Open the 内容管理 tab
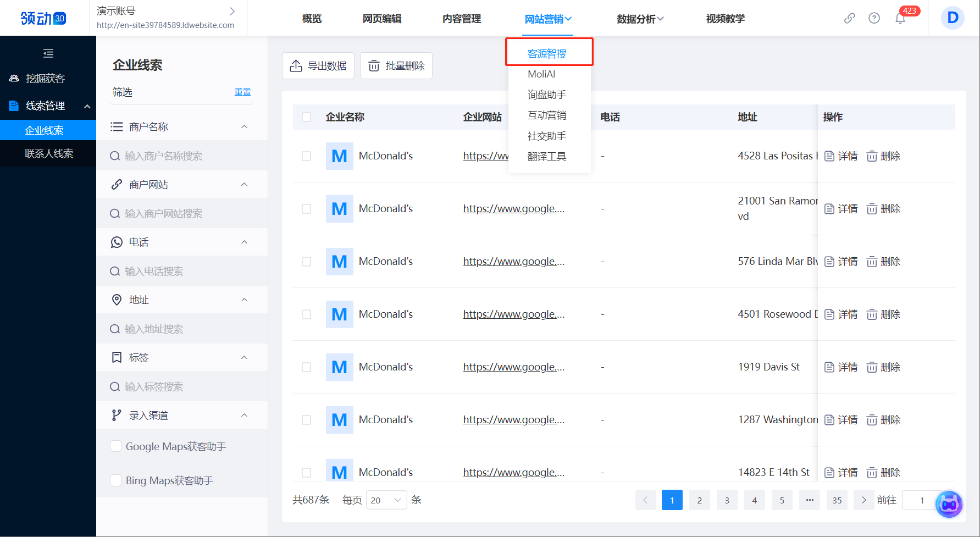This screenshot has width=980, height=537. [x=461, y=19]
